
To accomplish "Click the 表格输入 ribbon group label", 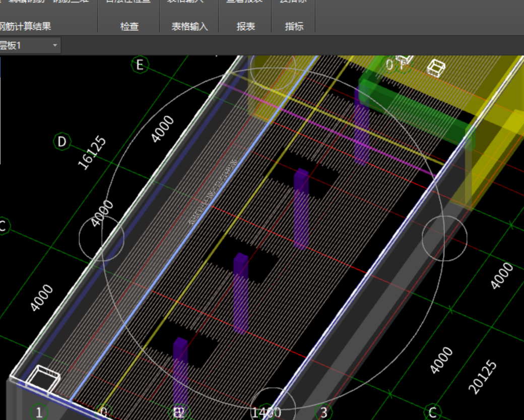I will (189, 27).
